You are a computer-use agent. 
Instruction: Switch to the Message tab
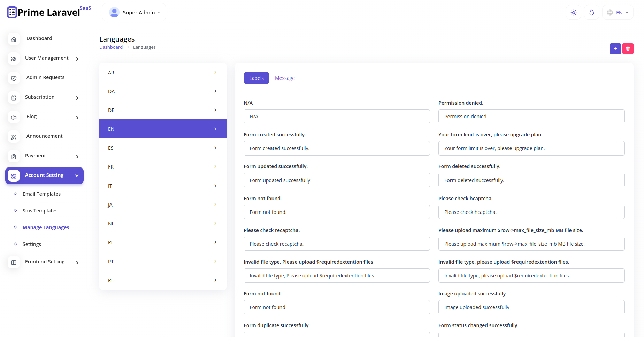pos(285,78)
